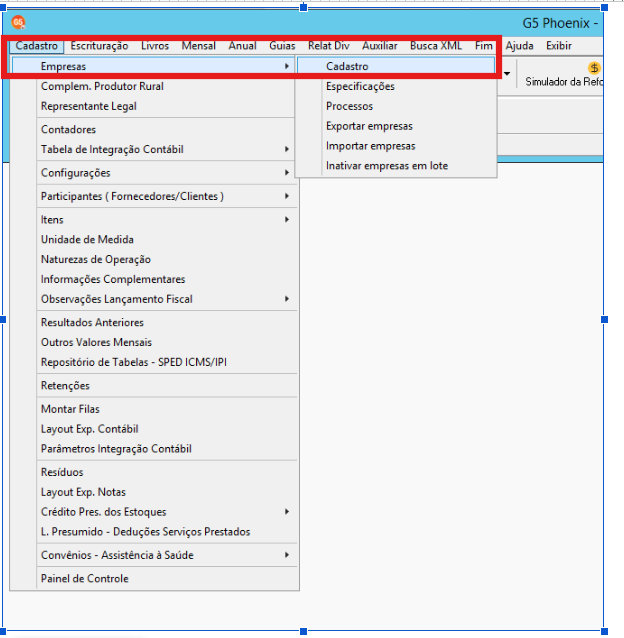
Task: Open the Auxiliar menu
Action: [x=380, y=46]
